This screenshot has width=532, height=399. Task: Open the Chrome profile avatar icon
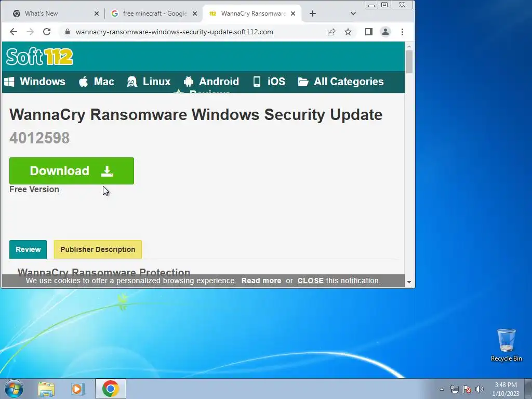point(385,32)
